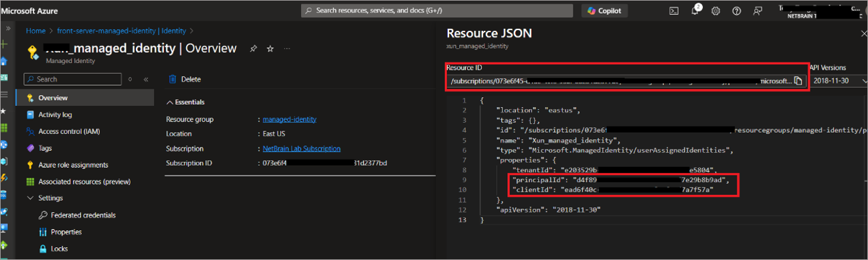Collapse the Essentials section
Image resolution: width=868 pixels, height=260 pixels.
[185, 102]
